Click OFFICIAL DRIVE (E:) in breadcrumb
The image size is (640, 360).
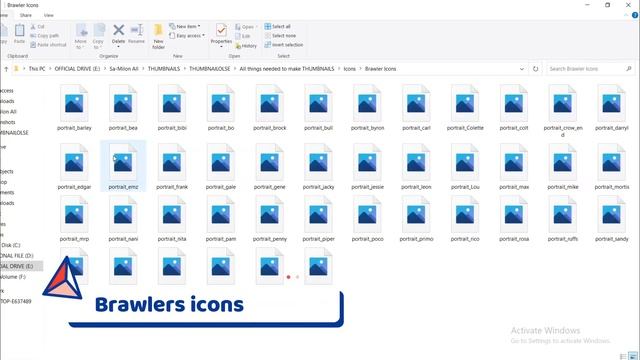(x=77, y=69)
